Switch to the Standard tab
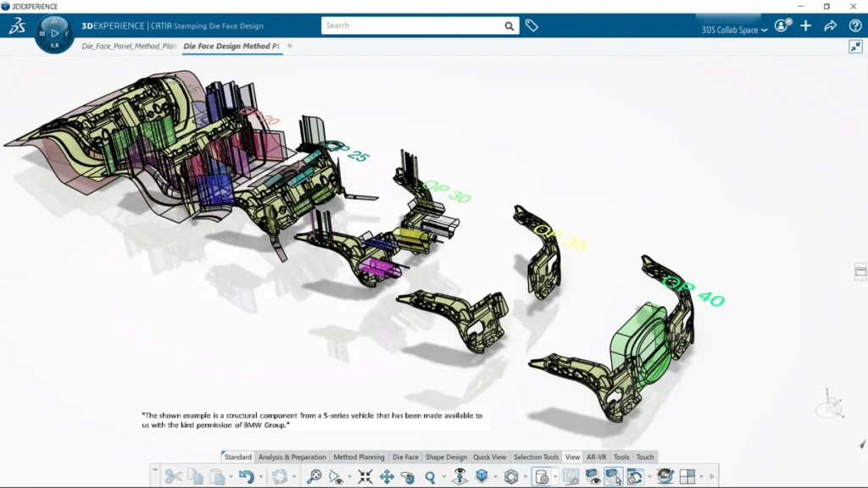Screen dimensions: 868x488 pos(238,457)
